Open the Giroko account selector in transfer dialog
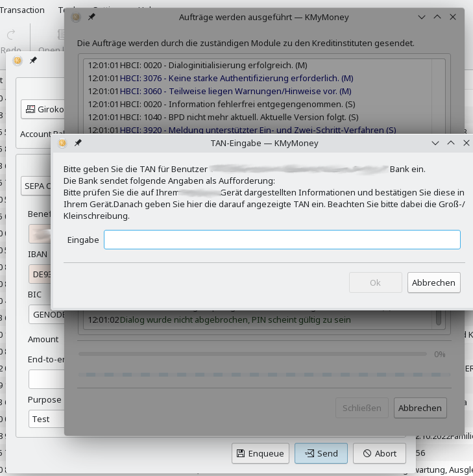This screenshot has width=473, height=476. pos(43,109)
